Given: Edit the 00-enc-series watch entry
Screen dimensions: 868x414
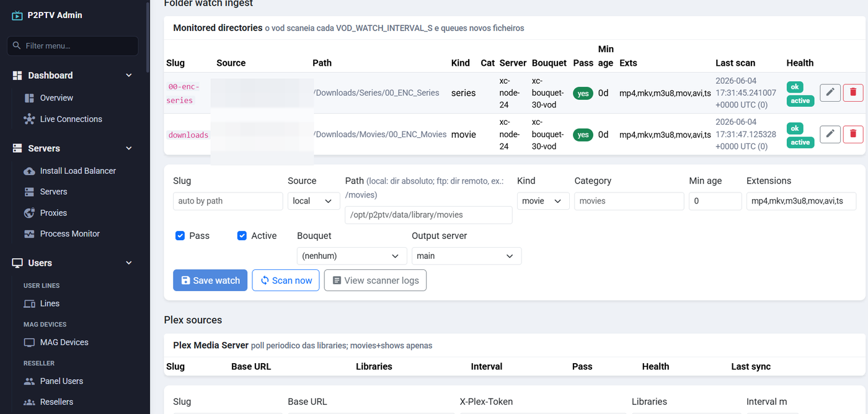Looking at the screenshot, I should coord(830,92).
